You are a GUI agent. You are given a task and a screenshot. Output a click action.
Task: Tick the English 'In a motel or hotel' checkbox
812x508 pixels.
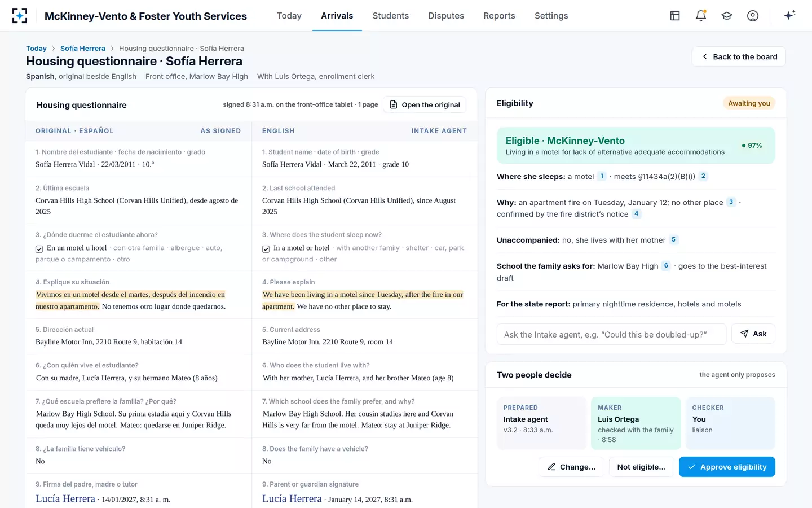[266, 249]
